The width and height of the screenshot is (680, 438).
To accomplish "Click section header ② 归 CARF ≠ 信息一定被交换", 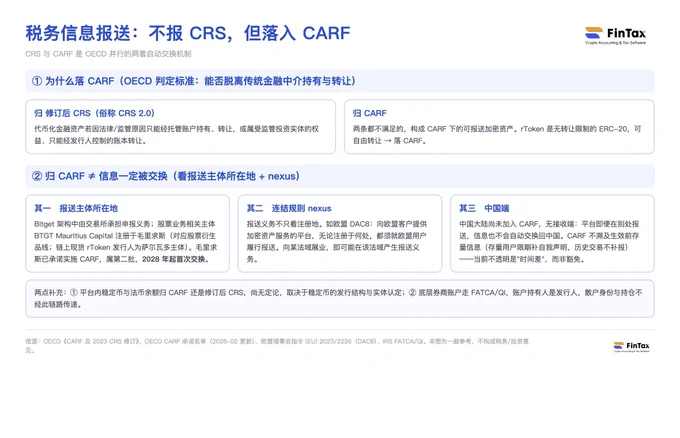I will tap(166, 176).
